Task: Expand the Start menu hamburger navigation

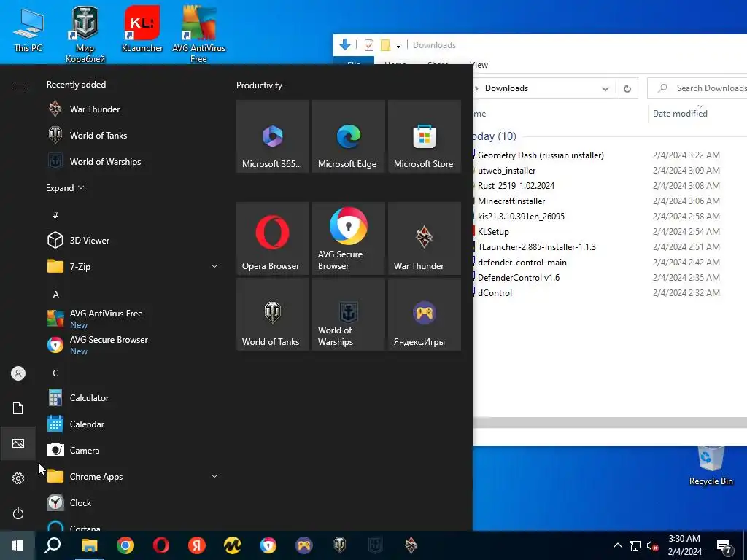Action: click(18, 85)
